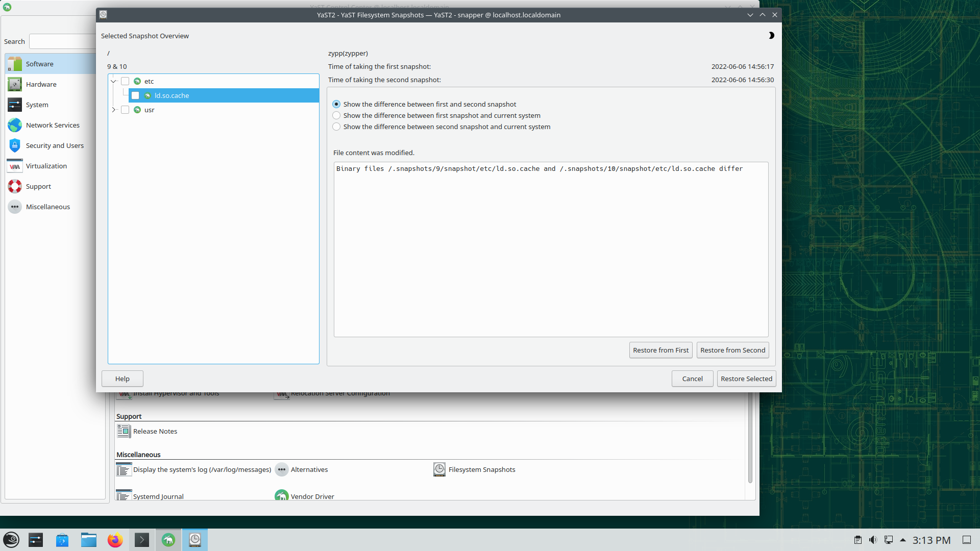Expand the usr tree node

click(x=114, y=110)
